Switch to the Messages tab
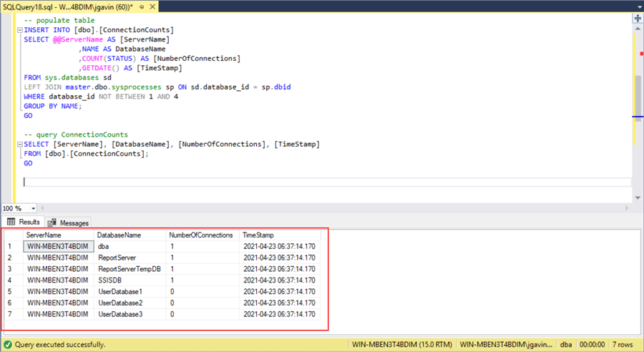Image resolution: width=644 pixels, height=352 pixels. [x=68, y=223]
